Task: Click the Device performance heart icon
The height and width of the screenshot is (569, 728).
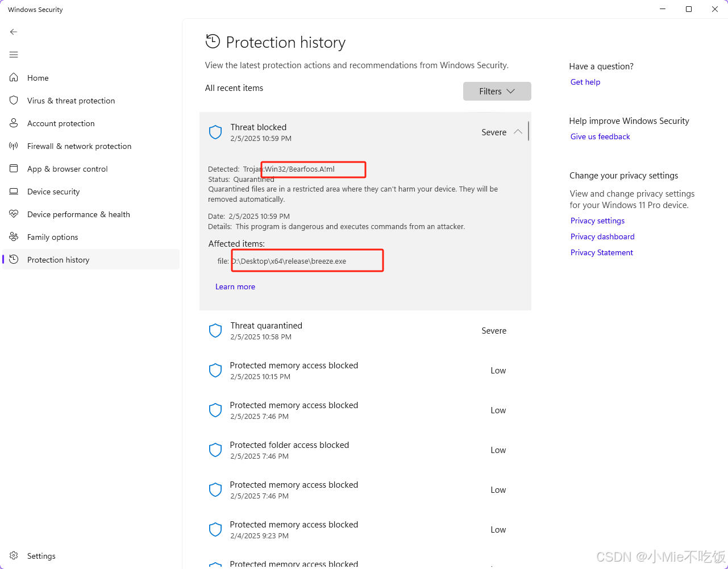Action: (x=14, y=214)
